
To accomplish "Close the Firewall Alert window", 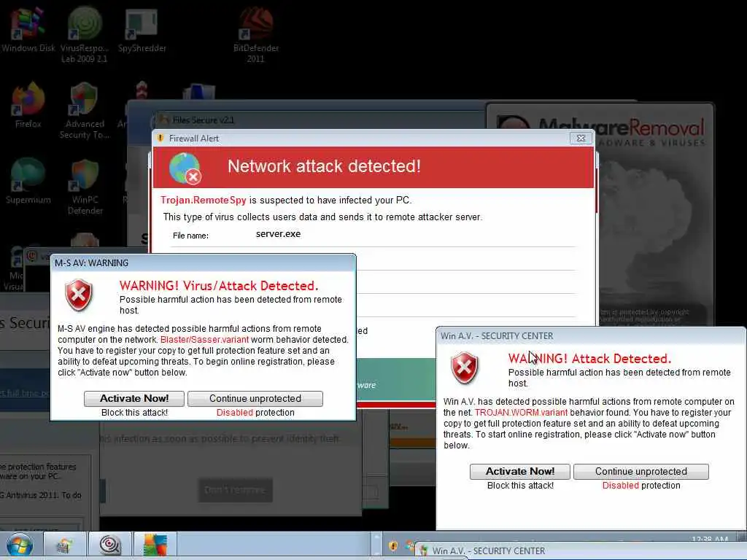I will click(581, 138).
